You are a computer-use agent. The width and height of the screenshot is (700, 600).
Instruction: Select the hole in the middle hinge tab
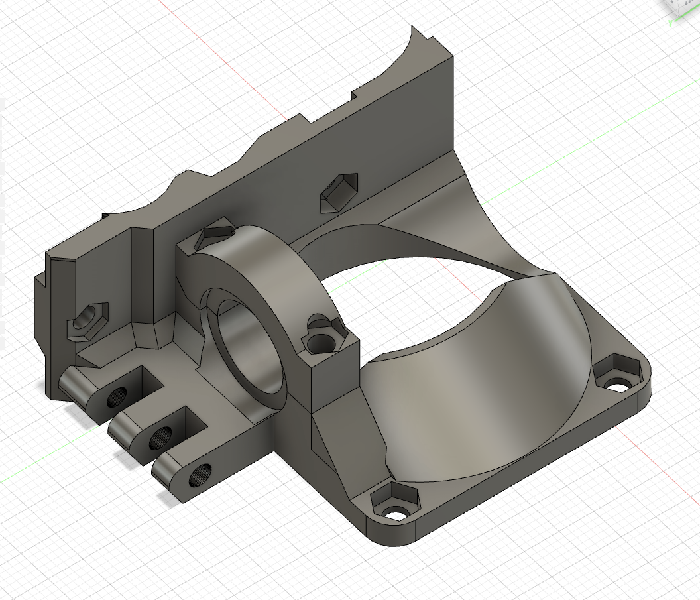click(x=160, y=438)
